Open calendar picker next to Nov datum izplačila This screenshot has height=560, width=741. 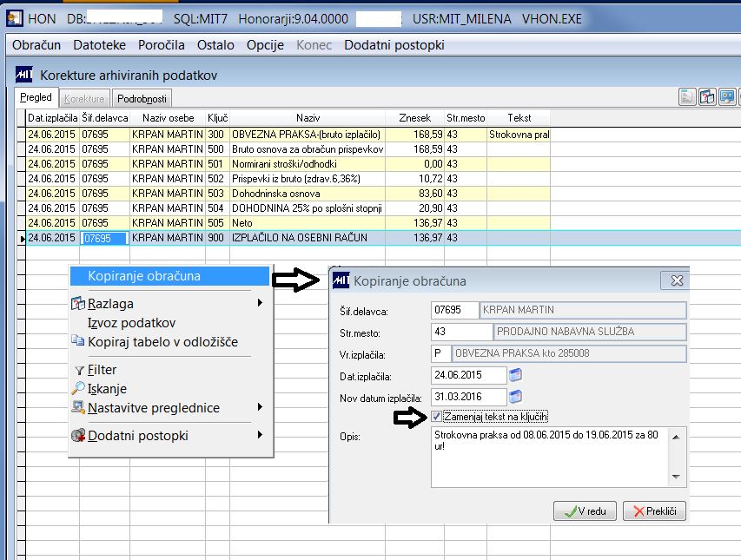click(516, 397)
